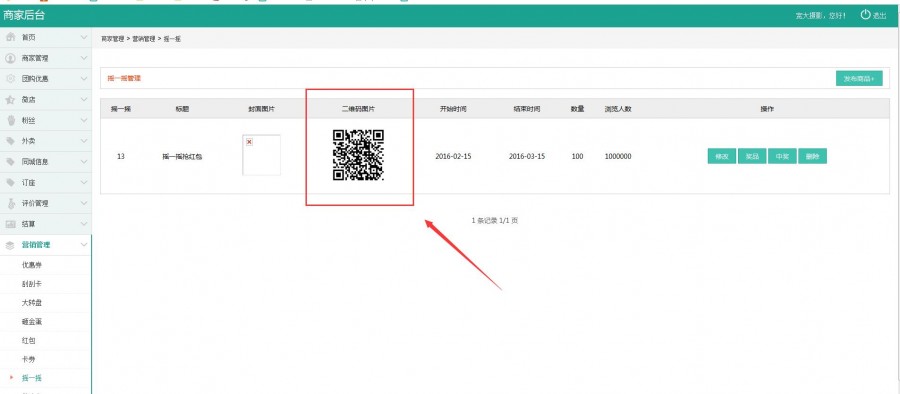Click the row ID 13 cell
The height and width of the screenshot is (394, 900).
tap(121, 156)
